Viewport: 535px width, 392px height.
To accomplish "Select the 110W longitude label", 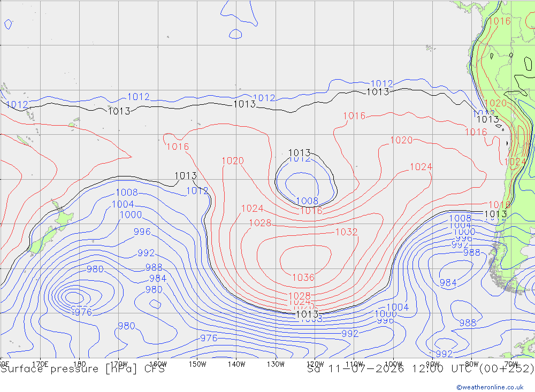I will coord(355,364).
